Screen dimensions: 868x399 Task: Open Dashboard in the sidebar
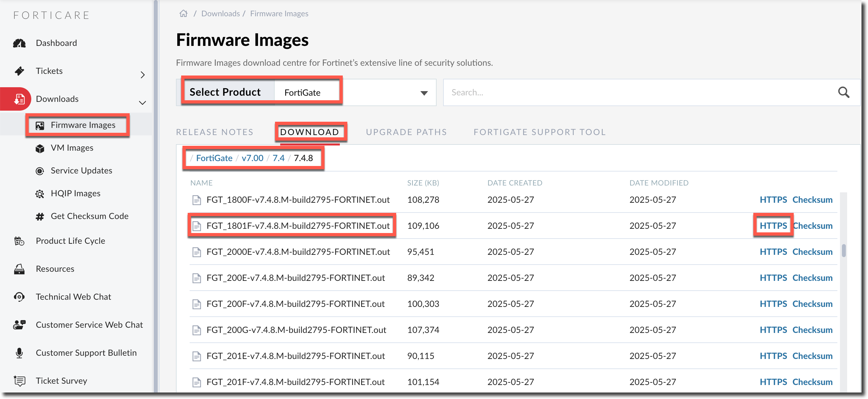point(56,43)
